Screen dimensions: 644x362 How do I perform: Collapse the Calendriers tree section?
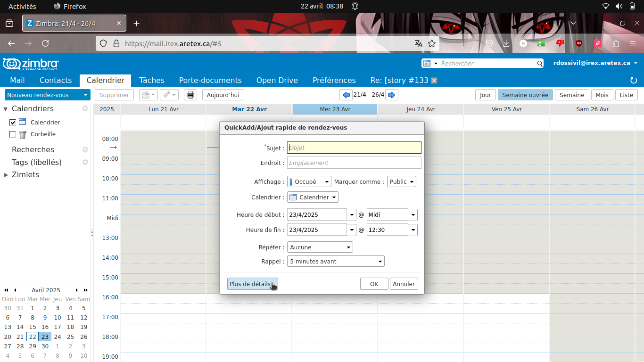pyautogui.click(x=6, y=109)
